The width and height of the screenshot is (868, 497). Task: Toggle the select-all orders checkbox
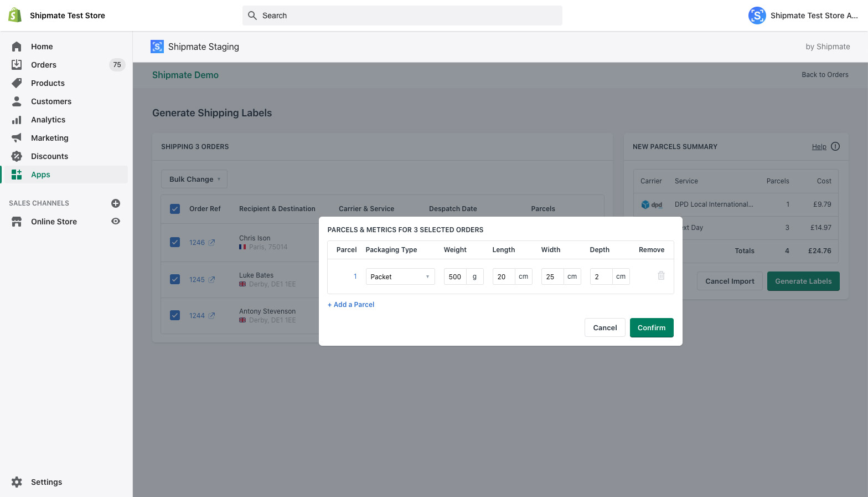tap(175, 209)
